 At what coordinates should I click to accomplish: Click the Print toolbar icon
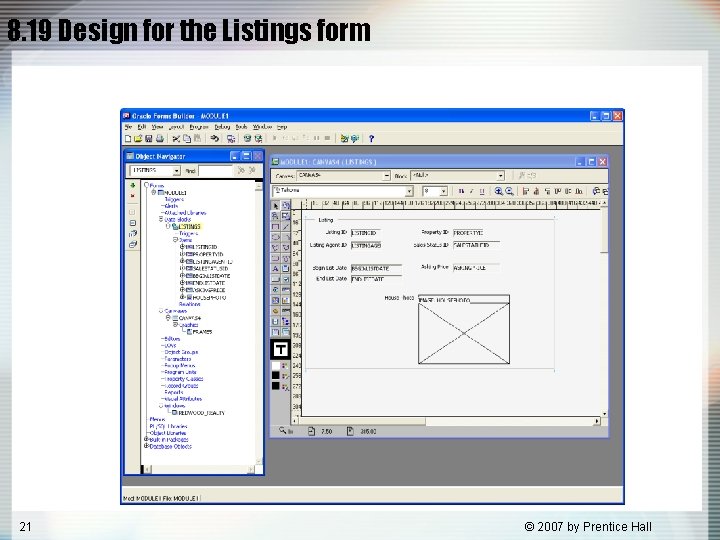point(159,138)
